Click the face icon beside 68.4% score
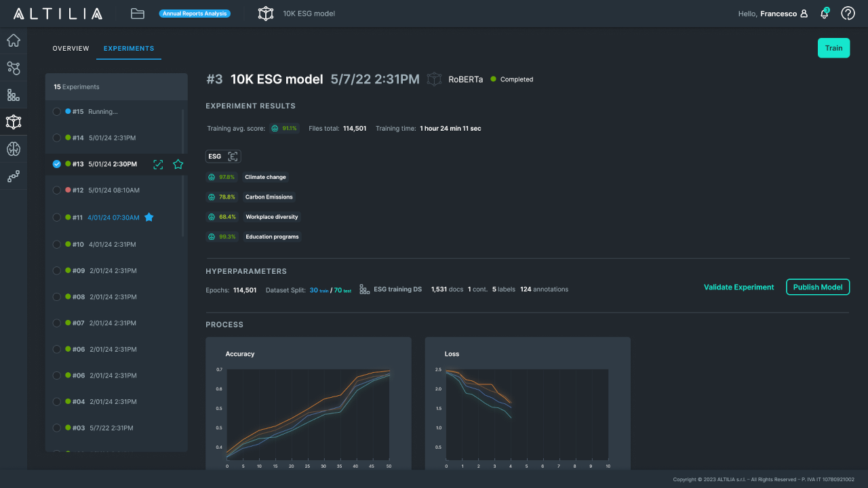 pyautogui.click(x=212, y=217)
